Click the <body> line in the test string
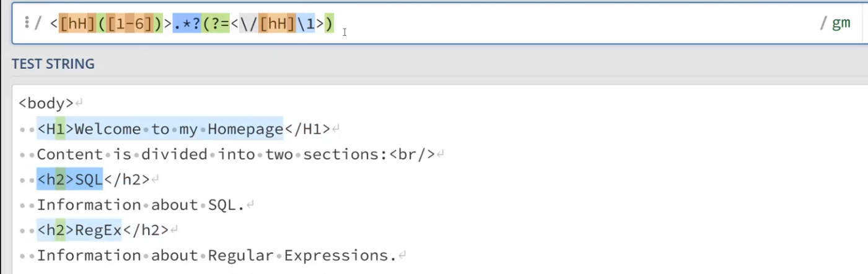The image size is (868, 274). [46, 104]
